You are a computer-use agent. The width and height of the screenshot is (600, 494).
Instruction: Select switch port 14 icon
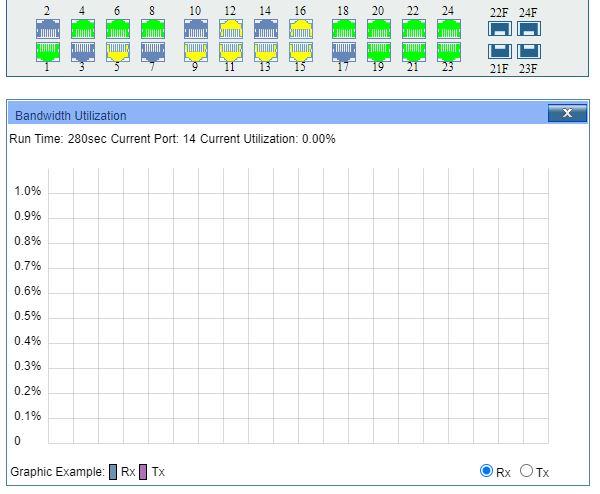pyautogui.click(x=266, y=29)
